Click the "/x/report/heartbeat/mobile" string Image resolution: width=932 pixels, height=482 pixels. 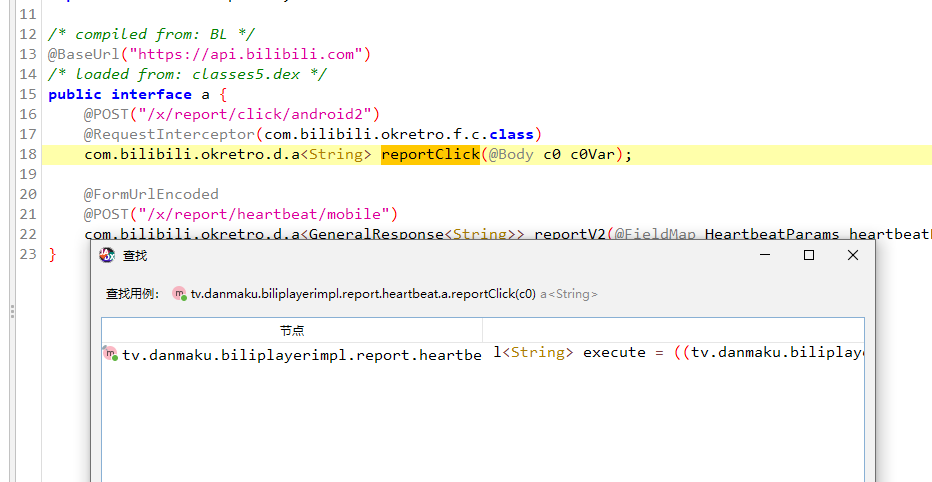pos(264,214)
